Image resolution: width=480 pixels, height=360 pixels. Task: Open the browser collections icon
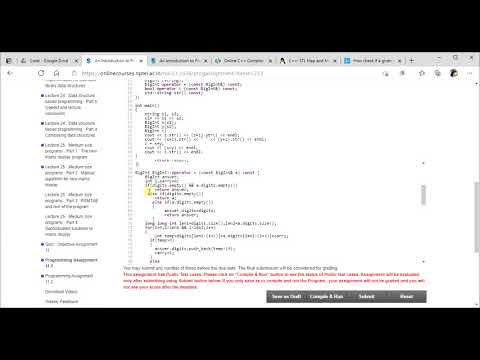click(x=438, y=73)
